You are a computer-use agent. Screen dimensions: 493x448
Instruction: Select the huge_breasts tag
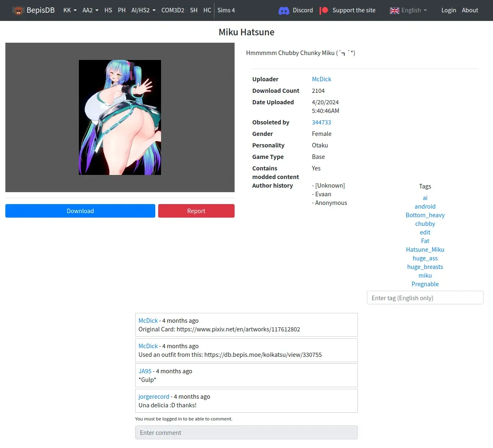[x=425, y=267]
